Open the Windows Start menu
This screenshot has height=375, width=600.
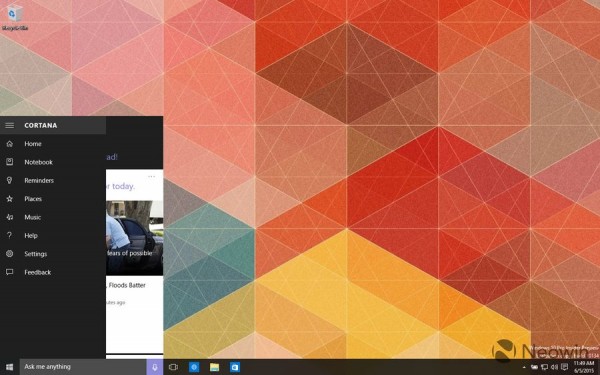10,367
